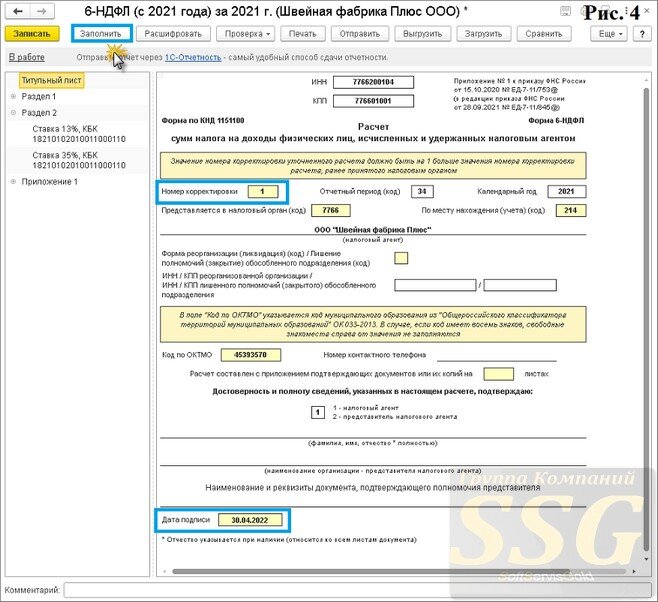Click the signer type box containing 1
Viewport: 658px width, 602px height.
(318, 413)
